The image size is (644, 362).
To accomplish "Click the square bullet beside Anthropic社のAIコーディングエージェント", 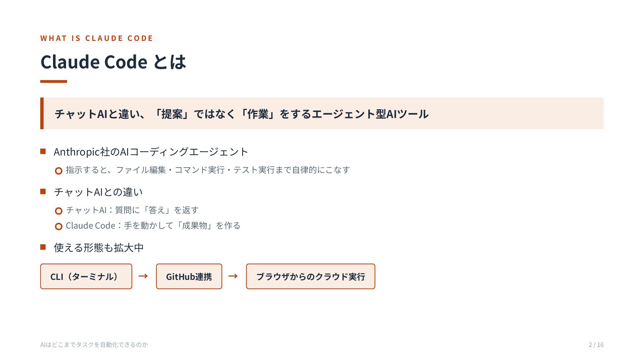I will tap(43, 151).
